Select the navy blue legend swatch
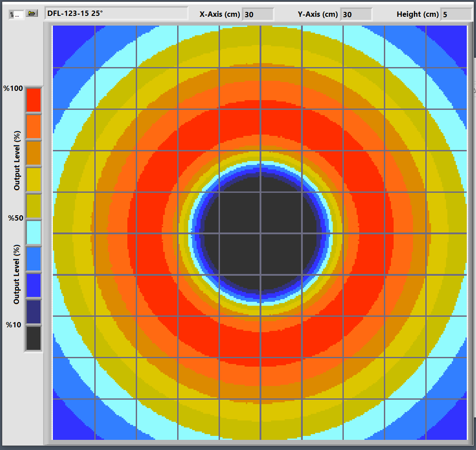476x450 pixels. click(x=33, y=311)
